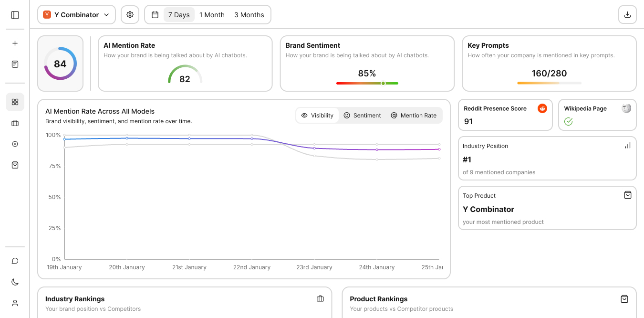Screen dimensions: 644x318
Task: Open the Key Prompts card title
Action: pos(488,45)
